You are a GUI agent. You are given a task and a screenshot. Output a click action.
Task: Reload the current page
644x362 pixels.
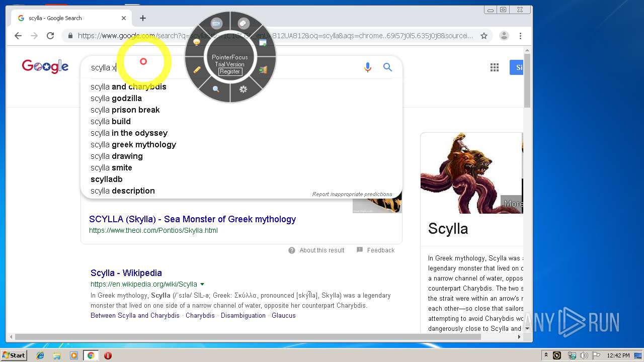[x=50, y=36]
